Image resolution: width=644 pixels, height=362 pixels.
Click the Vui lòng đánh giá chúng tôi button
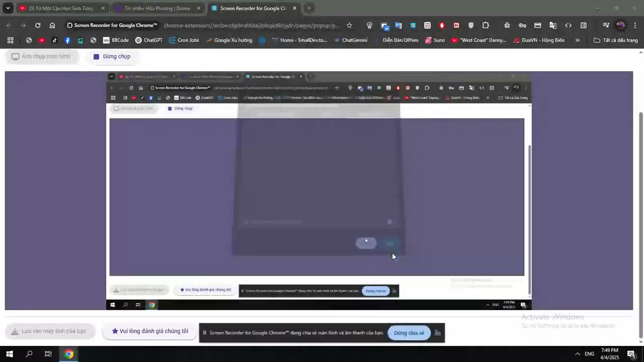[149, 331]
